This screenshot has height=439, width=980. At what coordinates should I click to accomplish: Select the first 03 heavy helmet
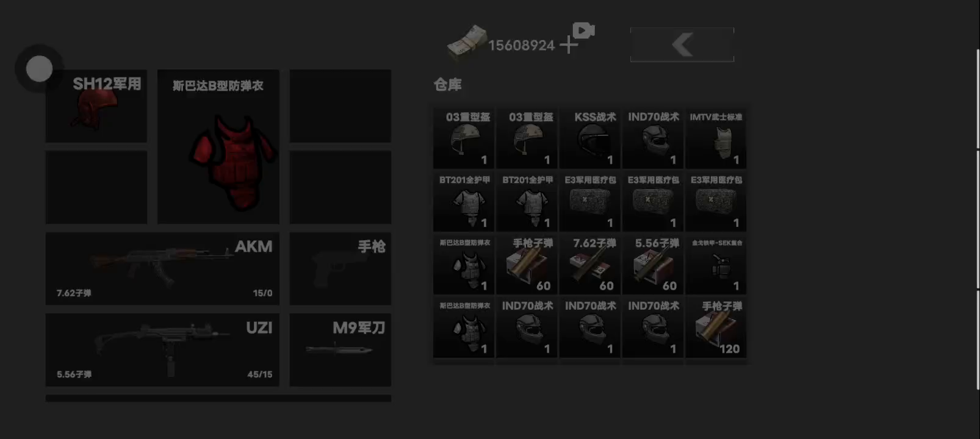[x=464, y=138]
